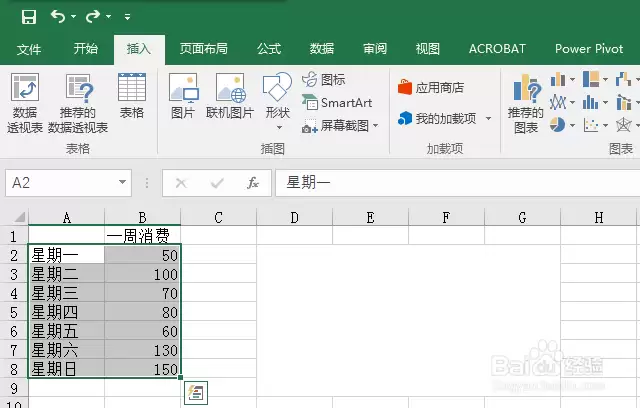Open the Store (应用商店) add-ins
The height and width of the screenshot is (408, 640).
(x=431, y=87)
